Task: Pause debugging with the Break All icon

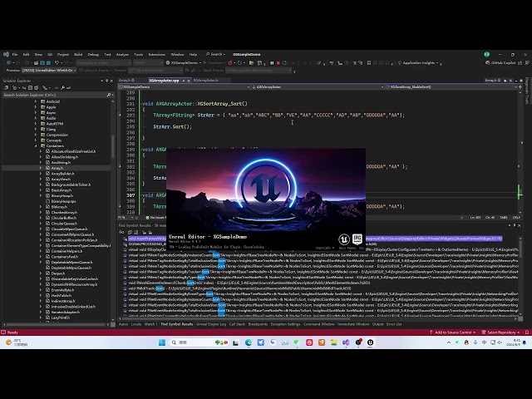Action: [x=272, y=63]
